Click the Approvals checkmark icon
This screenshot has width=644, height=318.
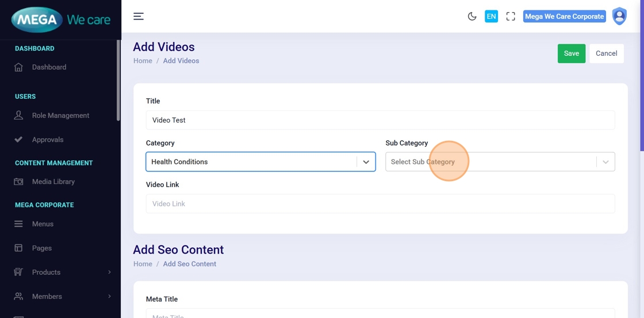tap(18, 140)
